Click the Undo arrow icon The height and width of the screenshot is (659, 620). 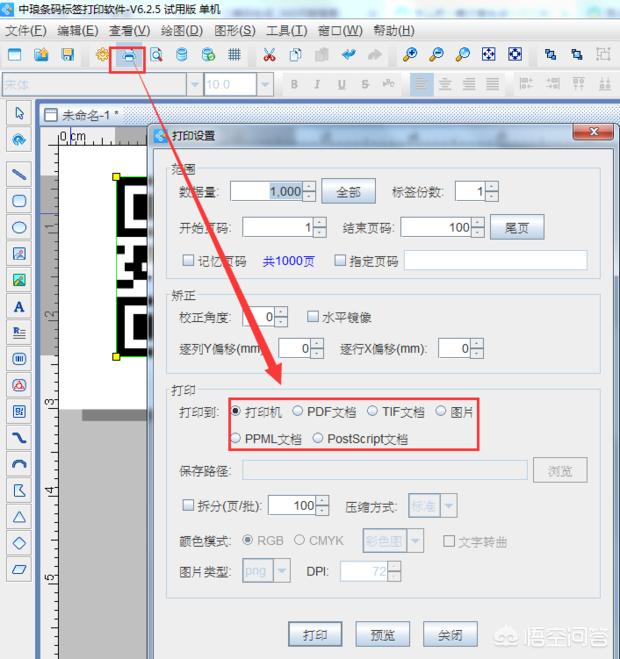[348, 55]
